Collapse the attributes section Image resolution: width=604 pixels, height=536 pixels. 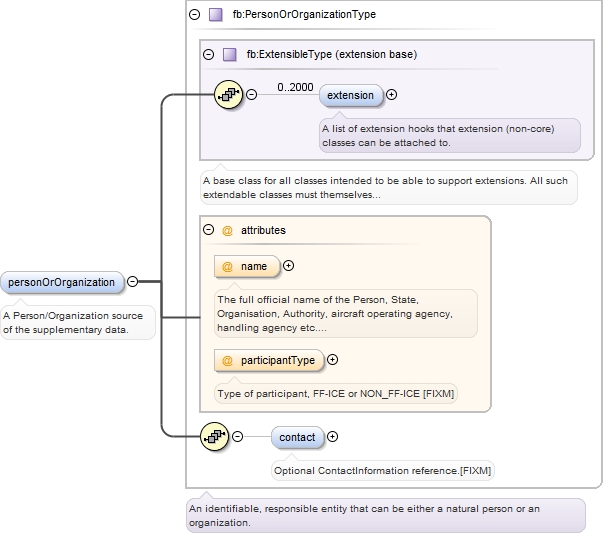208,230
